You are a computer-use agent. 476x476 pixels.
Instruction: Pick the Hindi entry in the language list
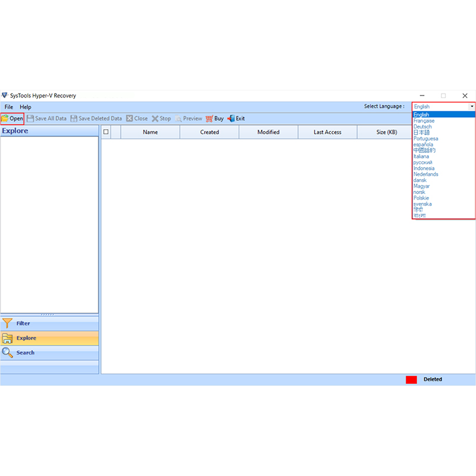point(444,210)
